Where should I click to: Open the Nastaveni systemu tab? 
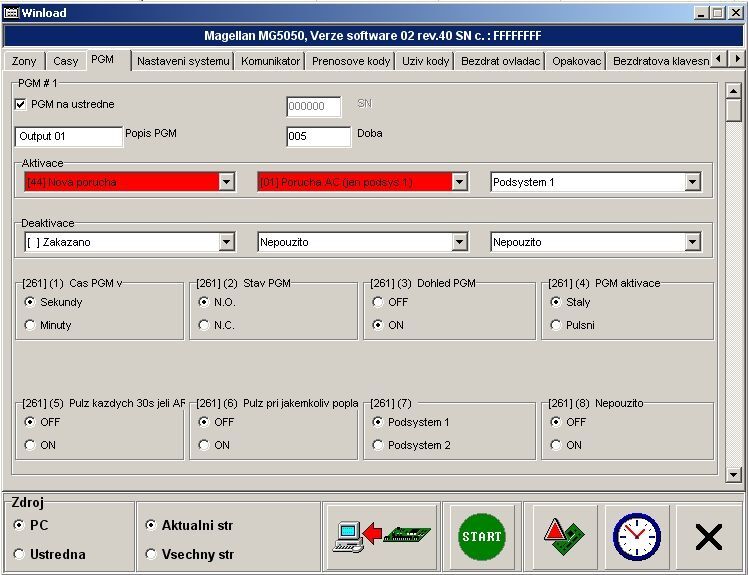(x=183, y=61)
